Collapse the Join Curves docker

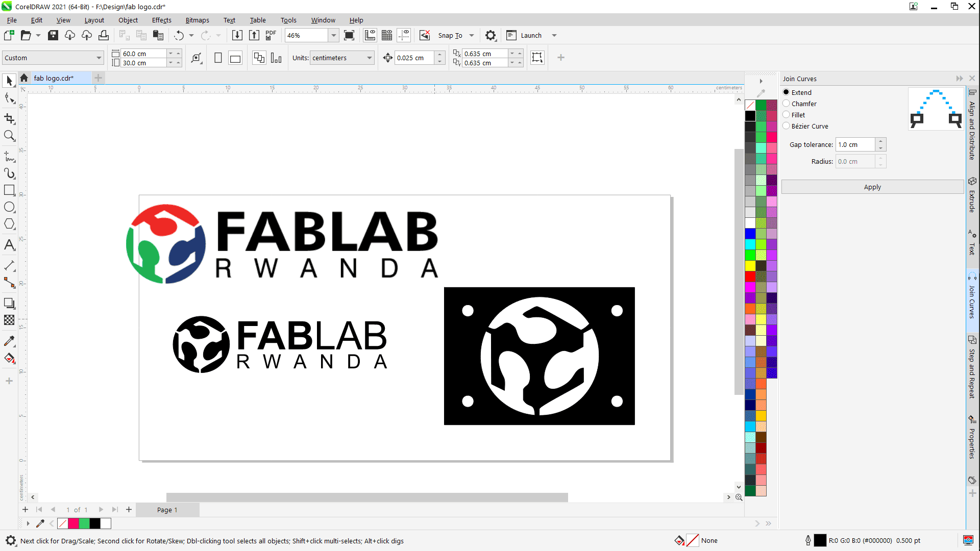[x=959, y=79]
